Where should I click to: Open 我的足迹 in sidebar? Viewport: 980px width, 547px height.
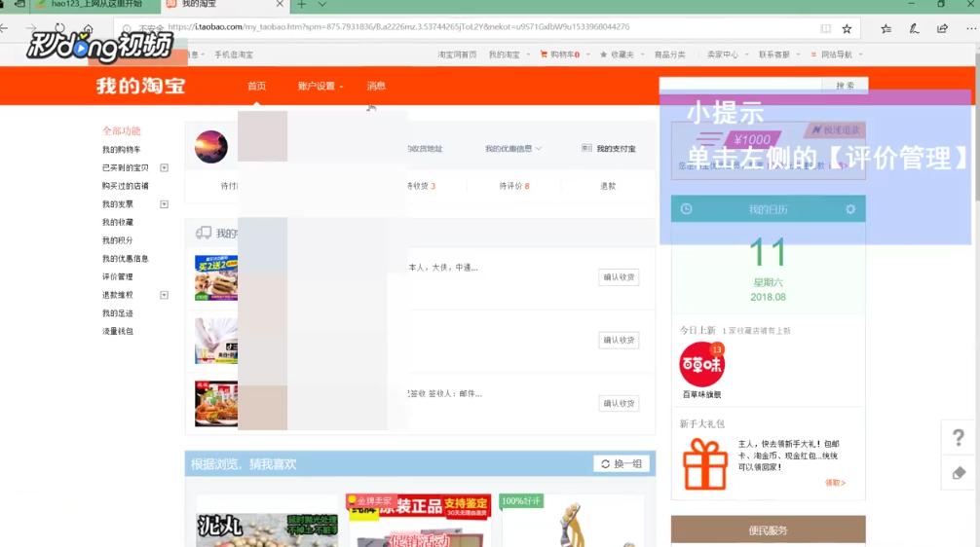click(118, 313)
